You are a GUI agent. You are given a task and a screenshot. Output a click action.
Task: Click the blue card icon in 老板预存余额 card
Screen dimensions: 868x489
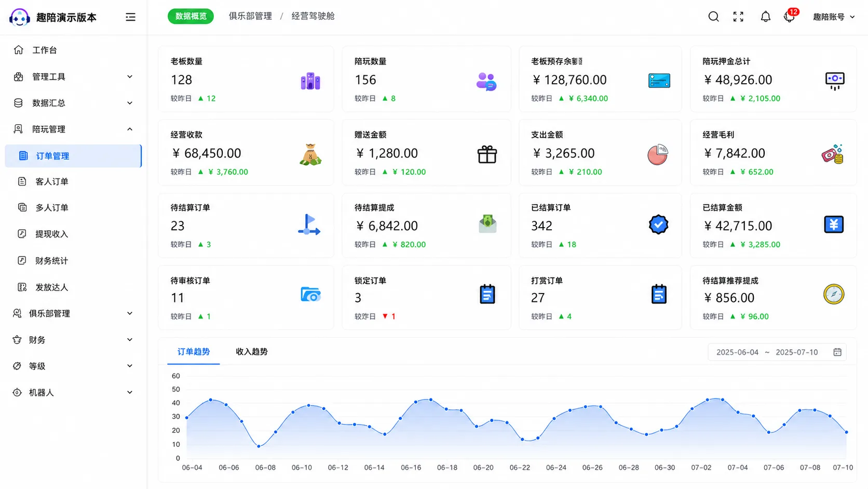click(x=659, y=81)
